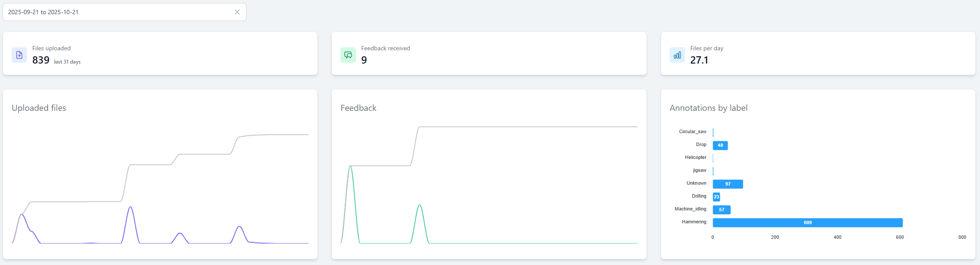The height and width of the screenshot is (265, 980).
Task: Click the Drop bar showing 48
Action: coord(720,145)
